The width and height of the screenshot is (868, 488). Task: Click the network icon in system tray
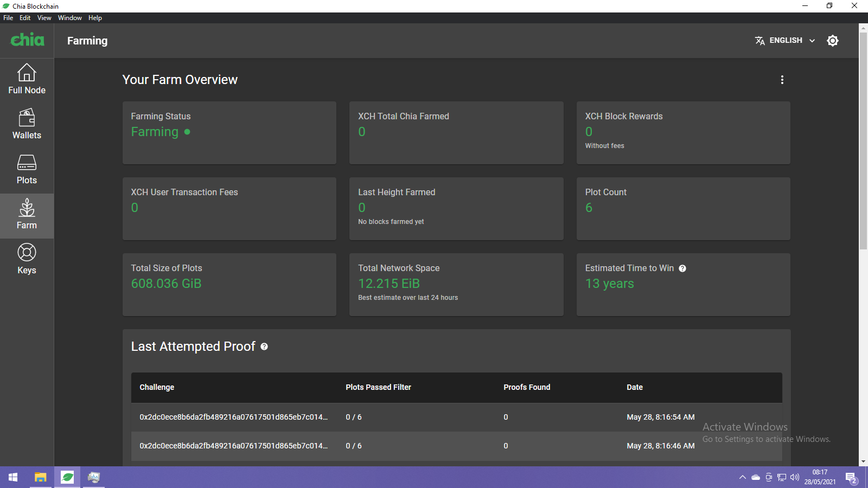point(782,477)
